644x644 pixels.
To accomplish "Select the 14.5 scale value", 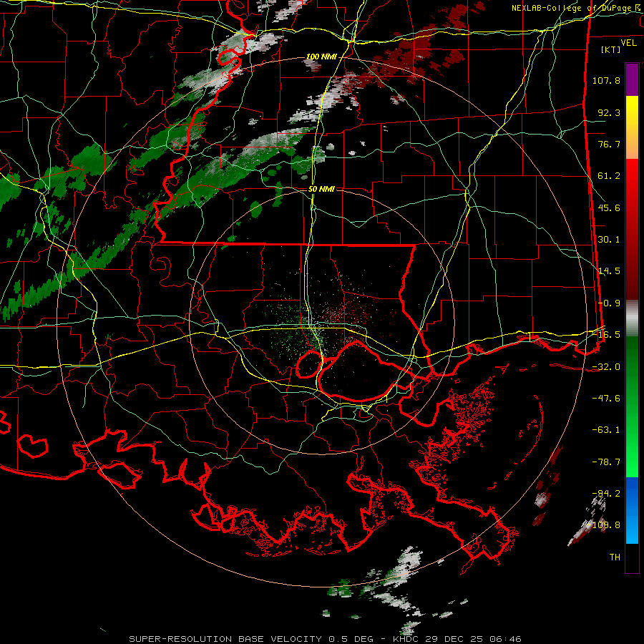I will [609, 271].
